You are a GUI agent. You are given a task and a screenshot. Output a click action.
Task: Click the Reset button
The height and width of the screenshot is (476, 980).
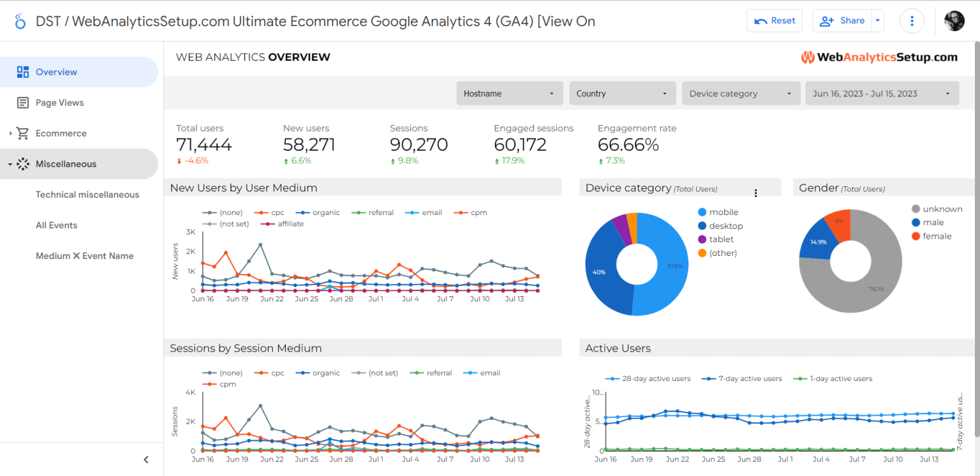(x=774, y=20)
